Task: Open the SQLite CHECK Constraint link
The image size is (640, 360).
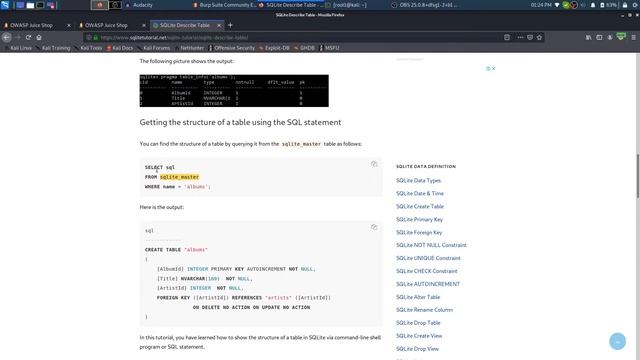Action: (427, 271)
